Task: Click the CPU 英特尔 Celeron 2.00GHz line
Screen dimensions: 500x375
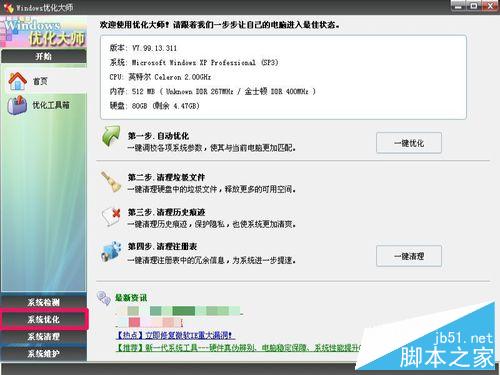Action: point(160,77)
